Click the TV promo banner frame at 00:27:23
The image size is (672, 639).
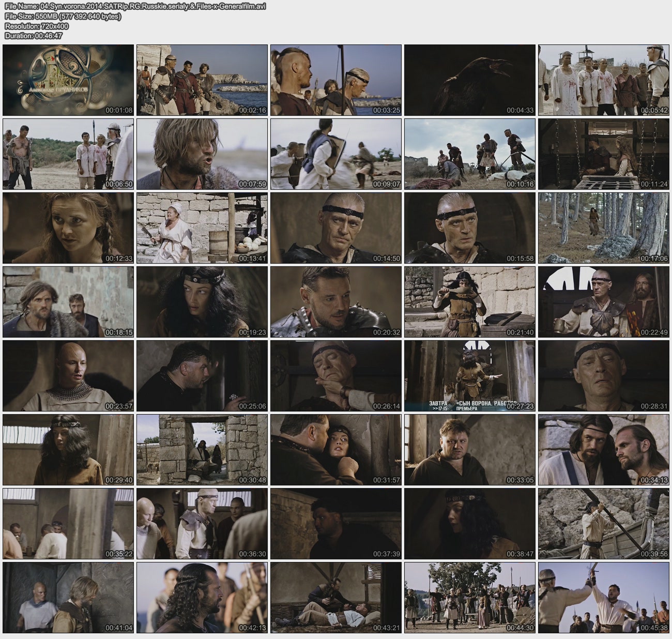coord(469,376)
